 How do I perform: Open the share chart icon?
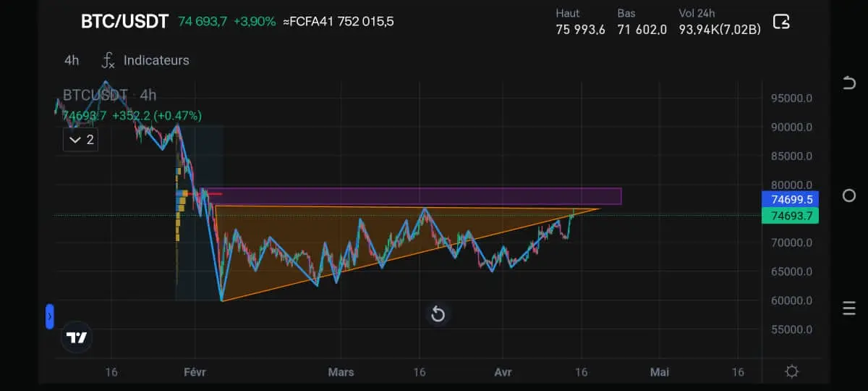(x=781, y=21)
